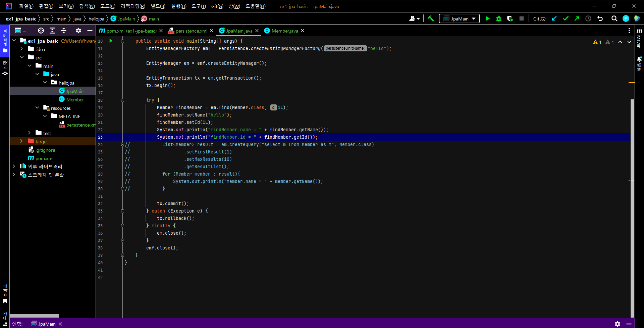Collapse the hellojpa package
The width and height of the screenshot is (644, 328).
pos(45,83)
